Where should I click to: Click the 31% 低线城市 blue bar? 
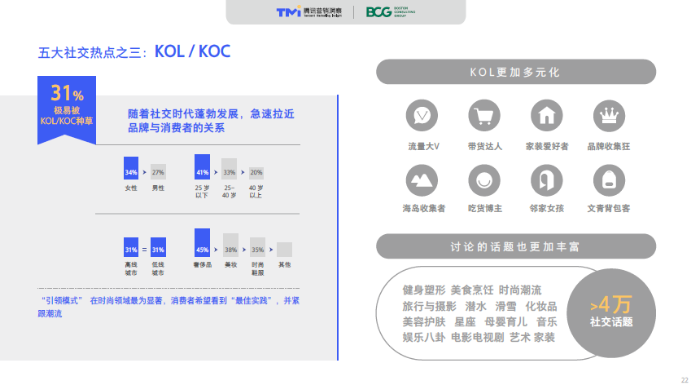(x=158, y=247)
